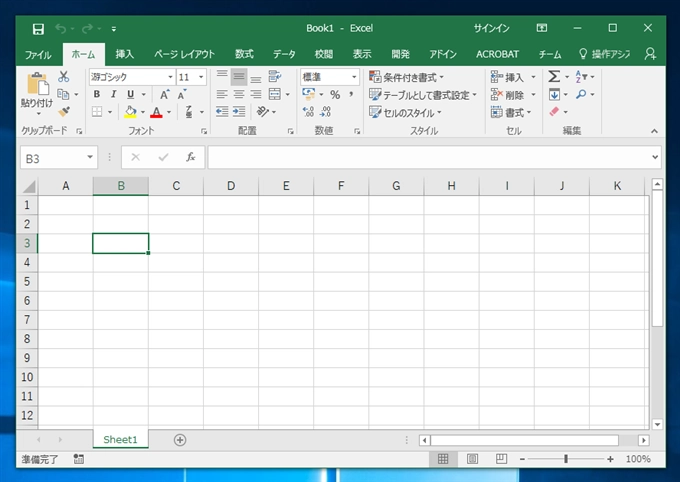Click the insert function fx icon
The width and height of the screenshot is (680, 482).
(190, 157)
